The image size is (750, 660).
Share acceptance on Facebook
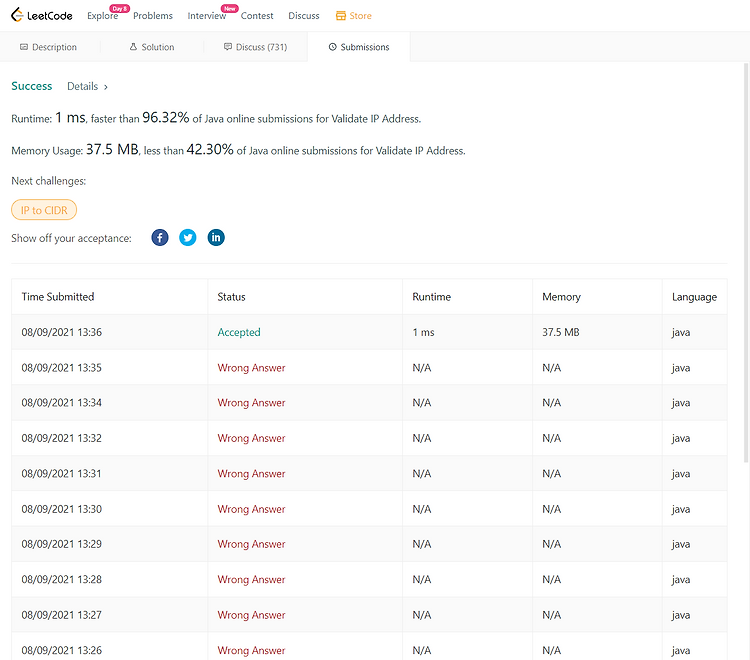(x=160, y=238)
